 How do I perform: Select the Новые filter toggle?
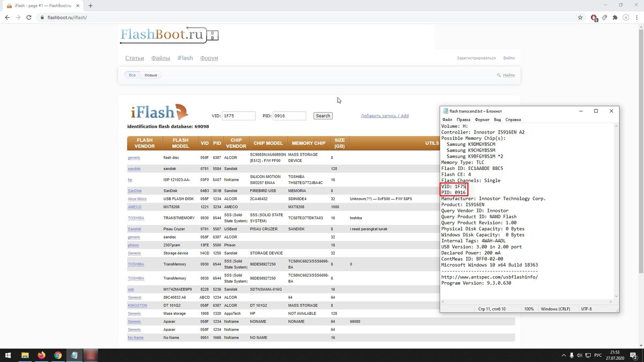click(151, 75)
